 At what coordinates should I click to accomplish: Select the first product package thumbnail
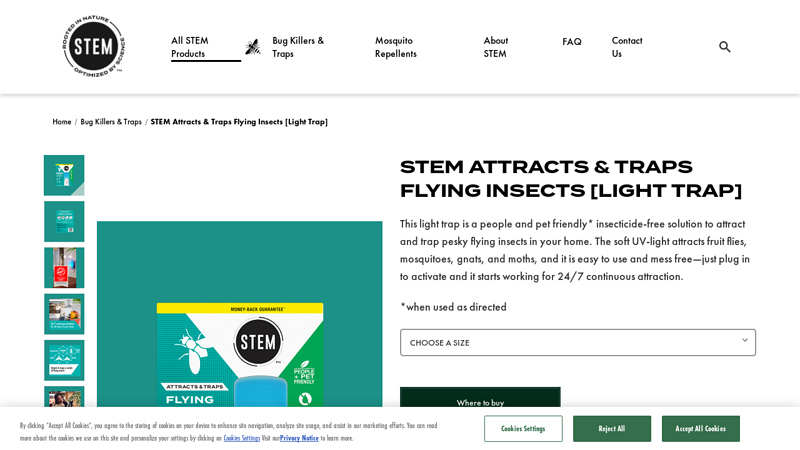click(x=64, y=176)
